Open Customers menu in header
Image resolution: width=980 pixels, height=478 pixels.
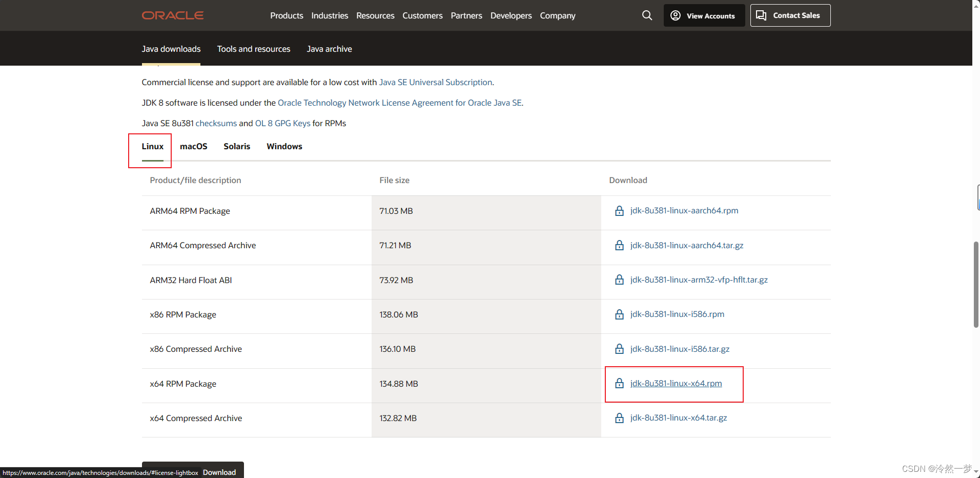click(422, 15)
